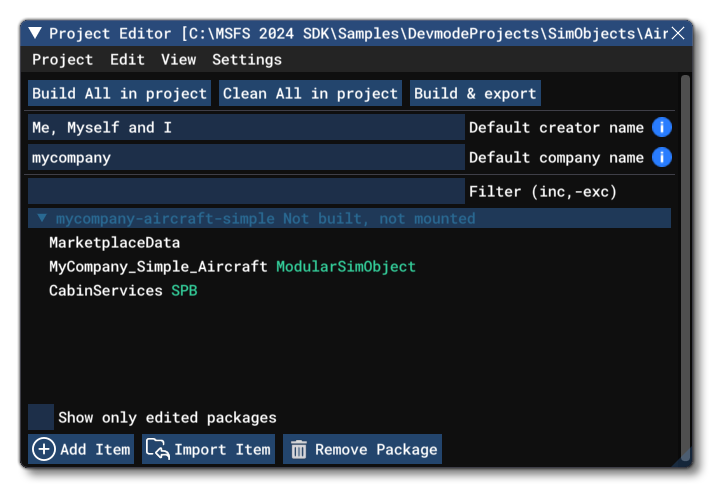This screenshot has height=488, width=713.
Task: Select package mycompany-aircraft-simple row text
Action: pyautogui.click(x=265, y=219)
